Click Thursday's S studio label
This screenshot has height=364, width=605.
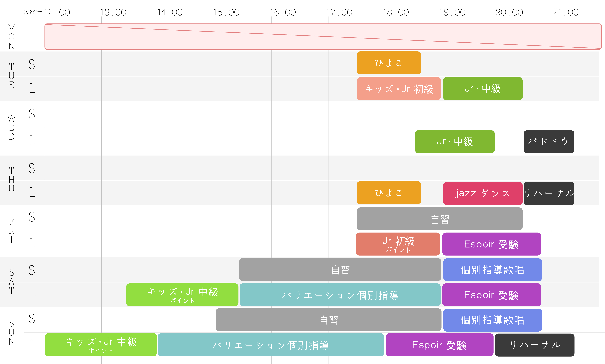pyautogui.click(x=32, y=168)
